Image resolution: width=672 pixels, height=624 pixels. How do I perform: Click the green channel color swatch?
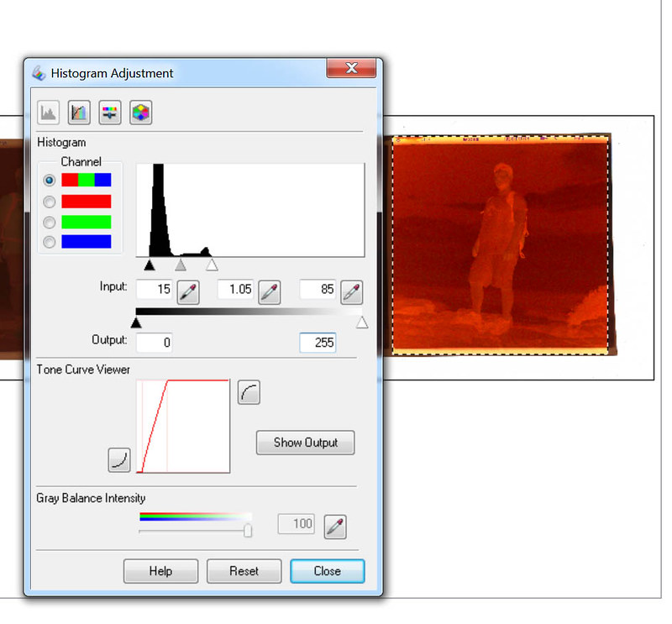(87, 222)
